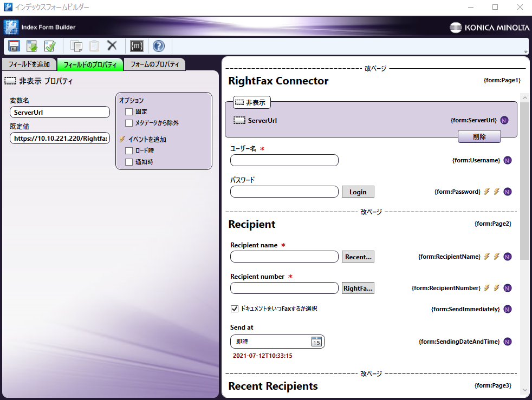This screenshot has height=400, width=532.
Task: Click the ユーザー名 text field
Action: coord(284,160)
